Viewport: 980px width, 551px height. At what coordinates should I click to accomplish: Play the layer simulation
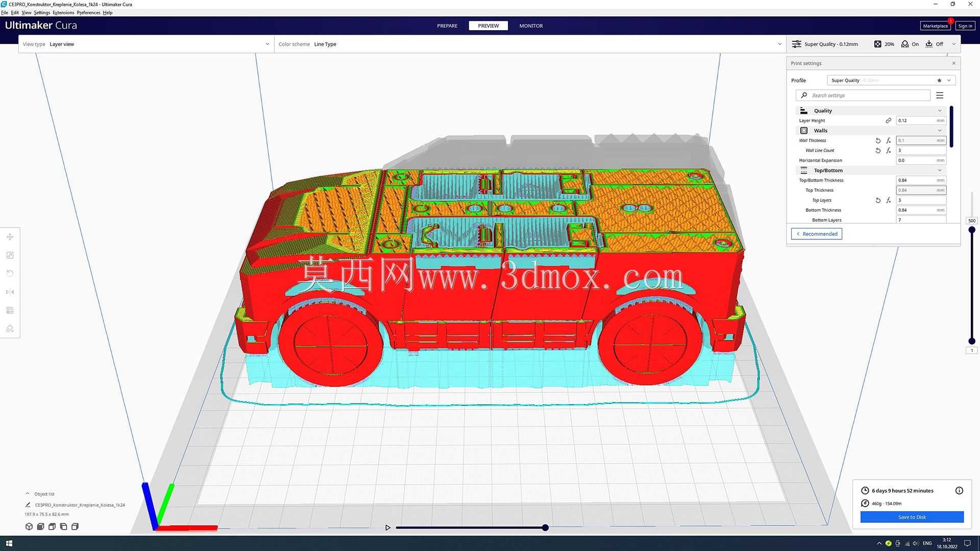coord(388,528)
